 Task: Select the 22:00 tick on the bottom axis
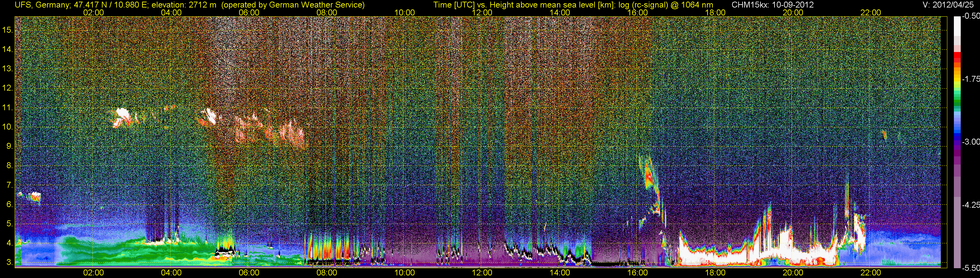(871, 273)
